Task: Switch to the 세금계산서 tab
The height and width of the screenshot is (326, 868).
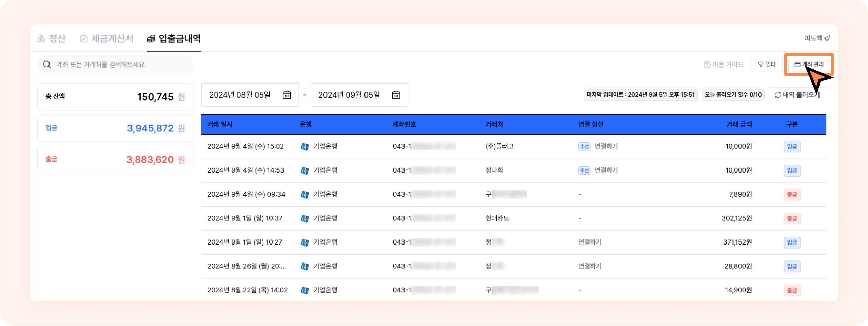Action: point(106,39)
